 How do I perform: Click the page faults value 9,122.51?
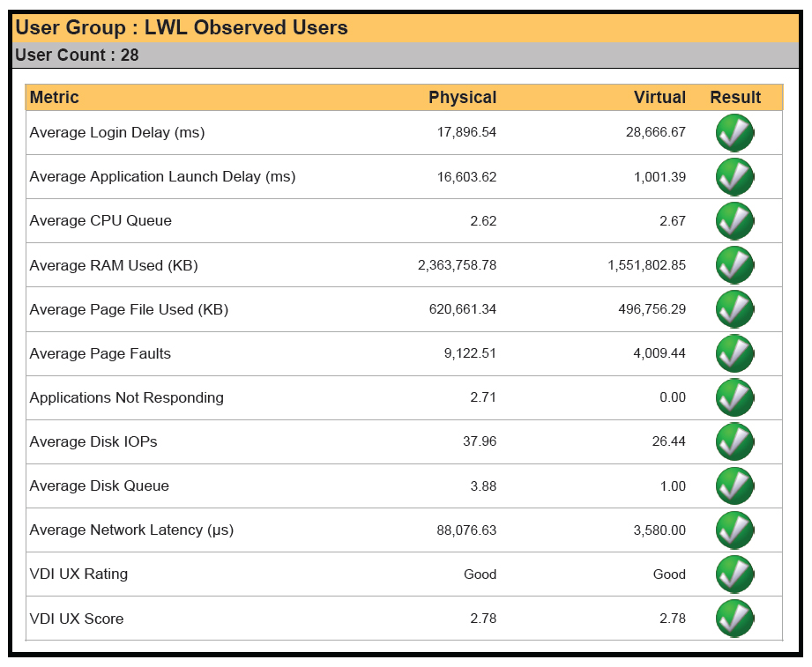pos(470,353)
